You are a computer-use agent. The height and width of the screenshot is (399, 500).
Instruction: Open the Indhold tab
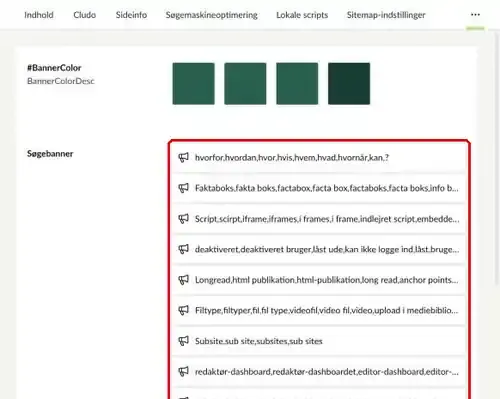(x=39, y=15)
